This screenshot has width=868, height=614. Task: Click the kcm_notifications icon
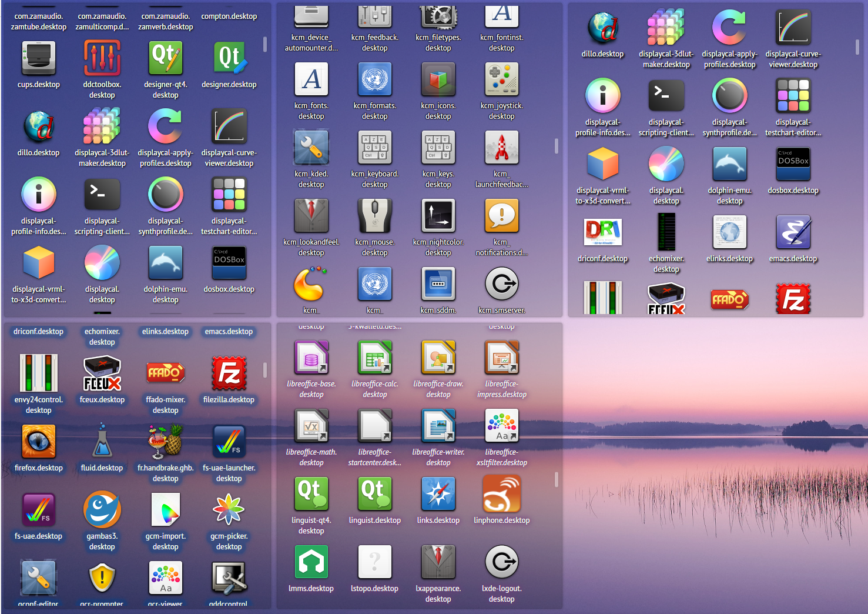pyautogui.click(x=502, y=216)
